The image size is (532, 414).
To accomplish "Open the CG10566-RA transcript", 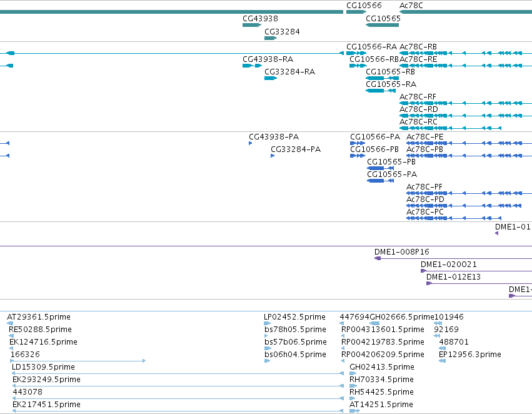I will (371, 47).
